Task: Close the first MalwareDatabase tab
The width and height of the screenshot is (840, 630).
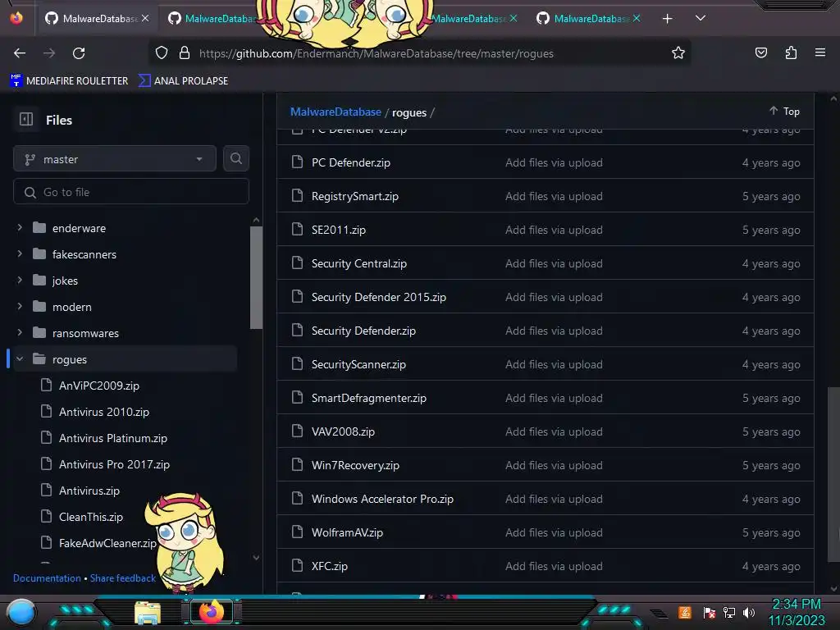Action: [x=145, y=18]
